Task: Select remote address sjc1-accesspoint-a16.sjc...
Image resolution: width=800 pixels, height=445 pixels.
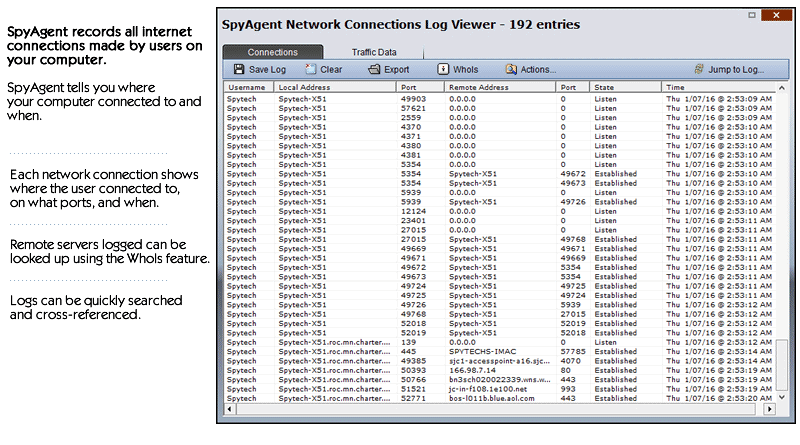Action: [x=499, y=361]
